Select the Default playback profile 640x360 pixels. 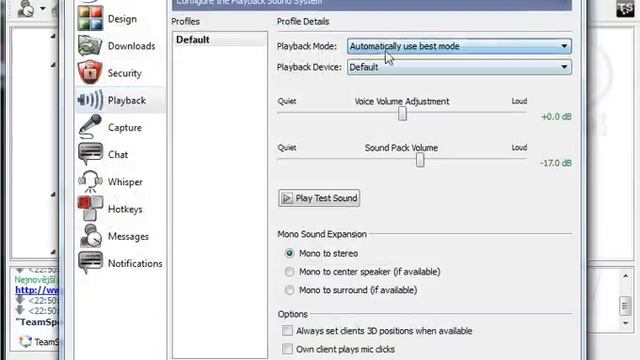(220, 40)
